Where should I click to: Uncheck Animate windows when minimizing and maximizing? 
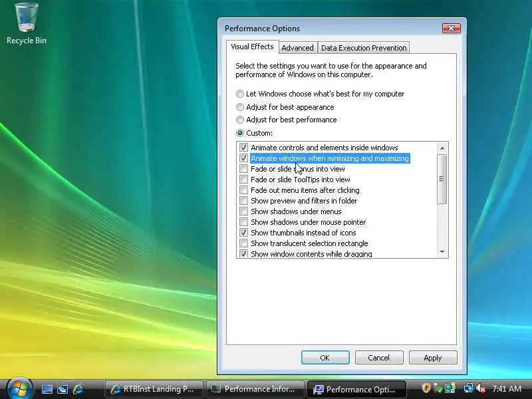243,158
